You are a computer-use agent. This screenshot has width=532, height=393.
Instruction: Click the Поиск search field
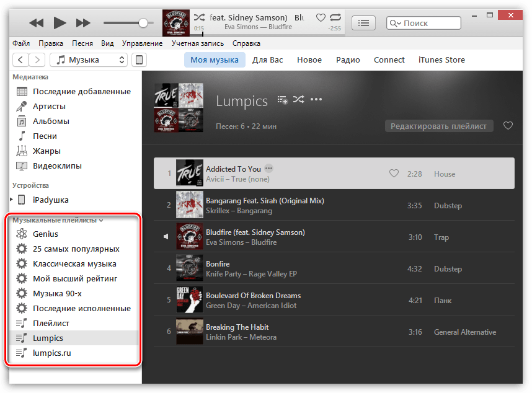click(x=423, y=23)
